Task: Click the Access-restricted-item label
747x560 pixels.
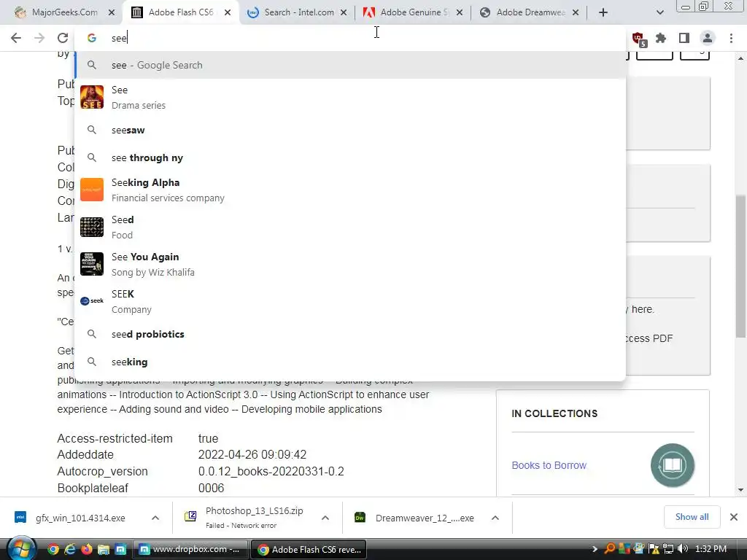Action: tap(115, 438)
